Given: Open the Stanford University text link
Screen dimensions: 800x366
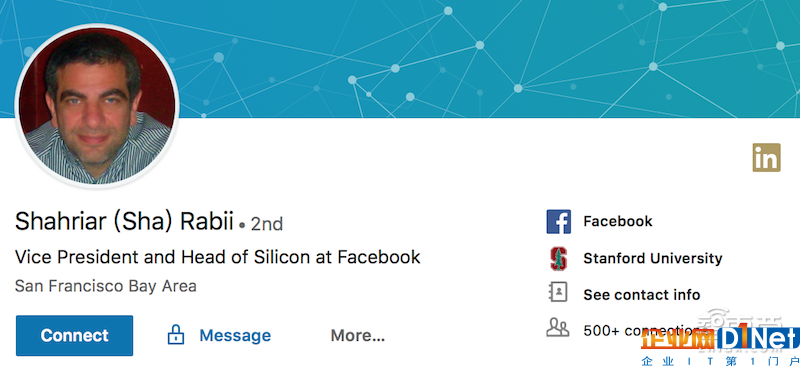Looking at the screenshot, I should (653, 258).
